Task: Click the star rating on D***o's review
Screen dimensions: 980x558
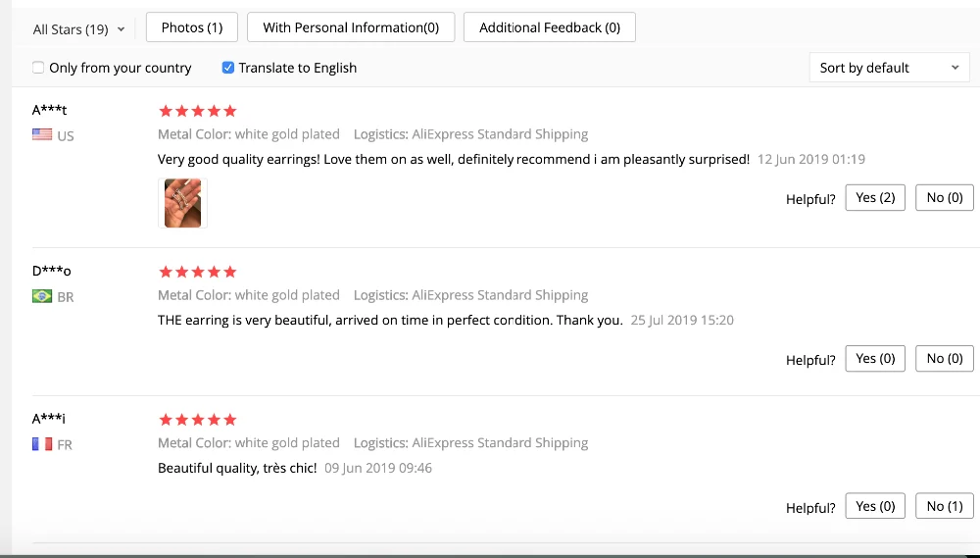Action: pyautogui.click(x=198, y=272)
